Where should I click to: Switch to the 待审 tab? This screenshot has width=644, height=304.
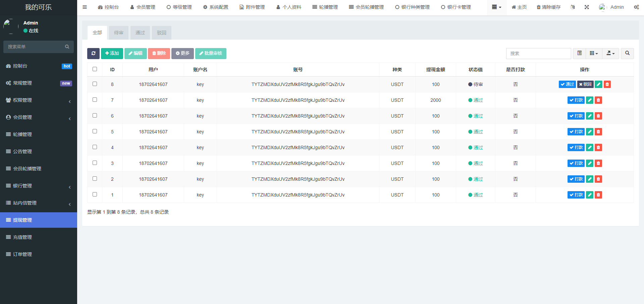coord(119,33)
